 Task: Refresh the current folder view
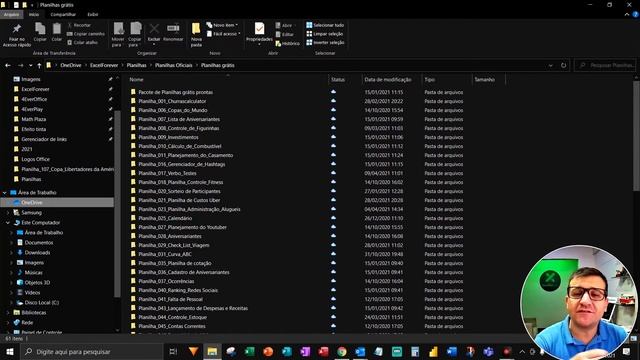[x=564, y=65]
